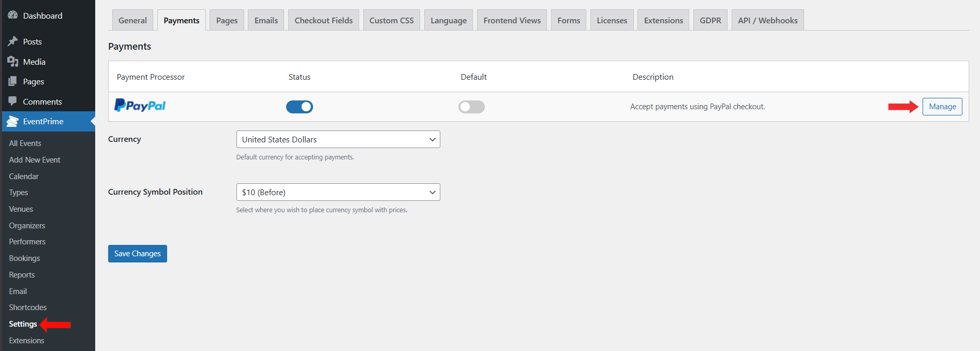Screen dimensions: 980x351
Task: Open the API / Webhooks tab
Action: pos(767,20)
